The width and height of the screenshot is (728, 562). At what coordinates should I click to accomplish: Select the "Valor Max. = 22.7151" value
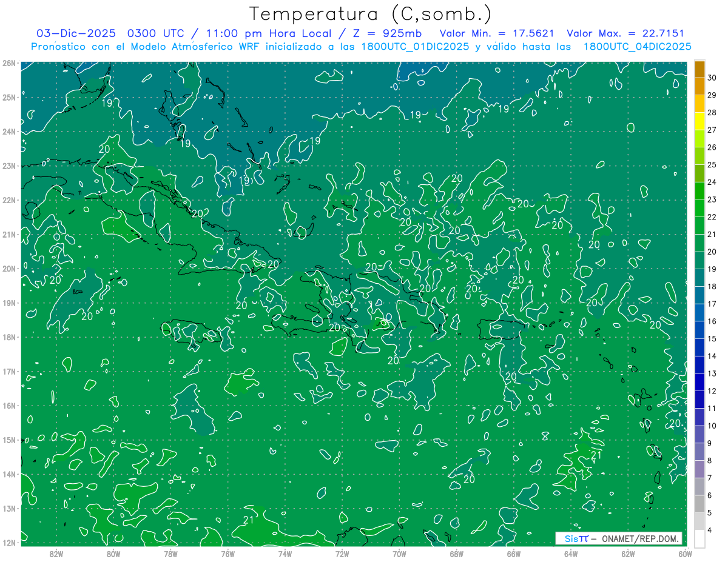626,33
